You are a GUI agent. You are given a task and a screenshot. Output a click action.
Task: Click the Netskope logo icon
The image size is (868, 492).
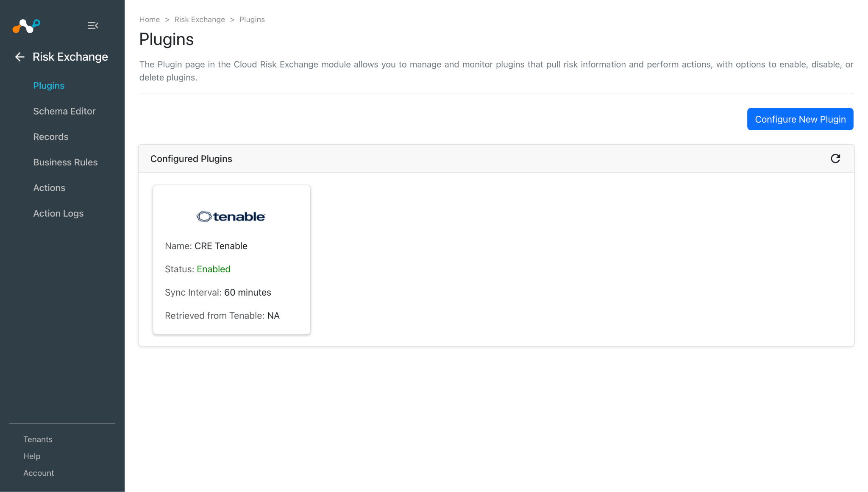coord(26,26)
